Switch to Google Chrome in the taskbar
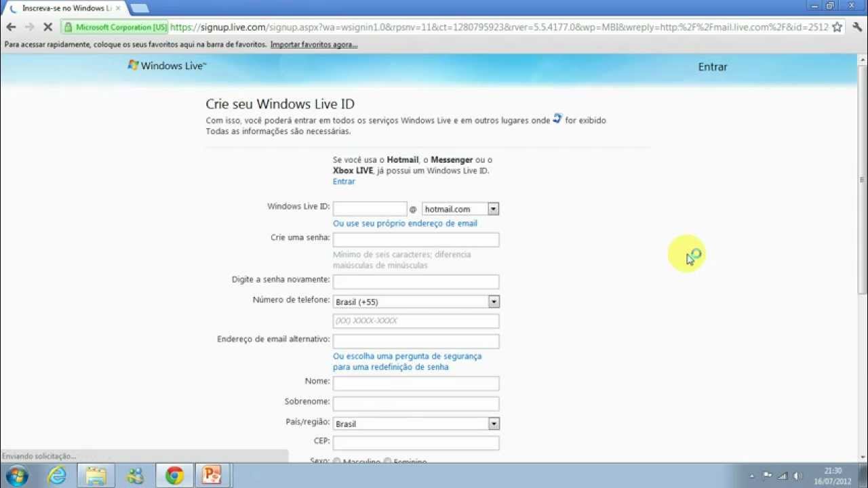This screenshot has height=488, width=868. pyautogui.click(x=174, y=476)
